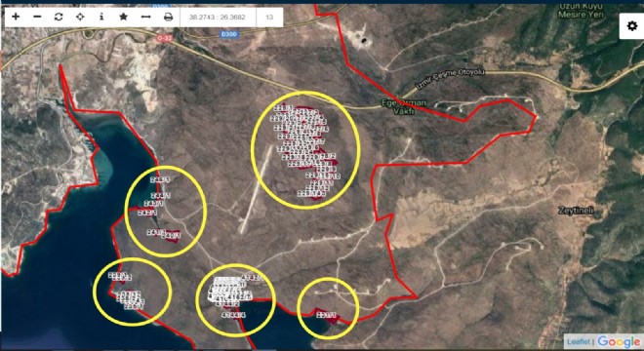Click the D300 road shield marker
Image resolution: width=644 pixels, height=351 pixels.
[x=228, y=34]
